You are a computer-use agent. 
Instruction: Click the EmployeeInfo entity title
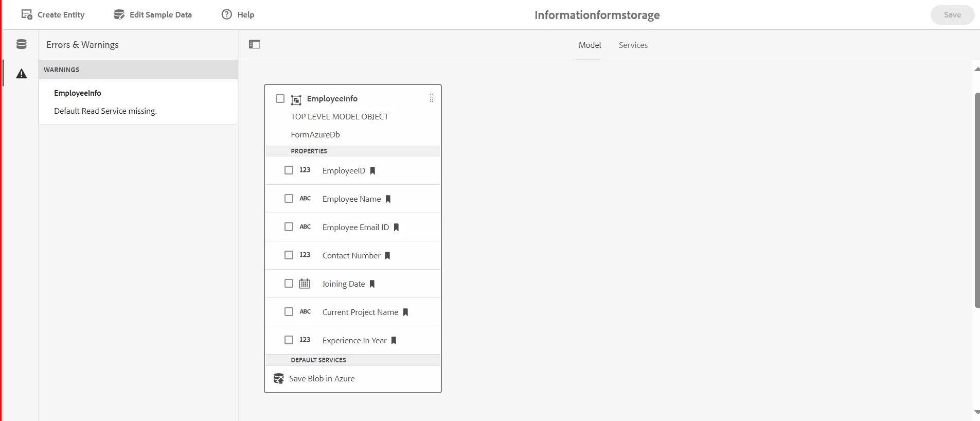point(332,98)
